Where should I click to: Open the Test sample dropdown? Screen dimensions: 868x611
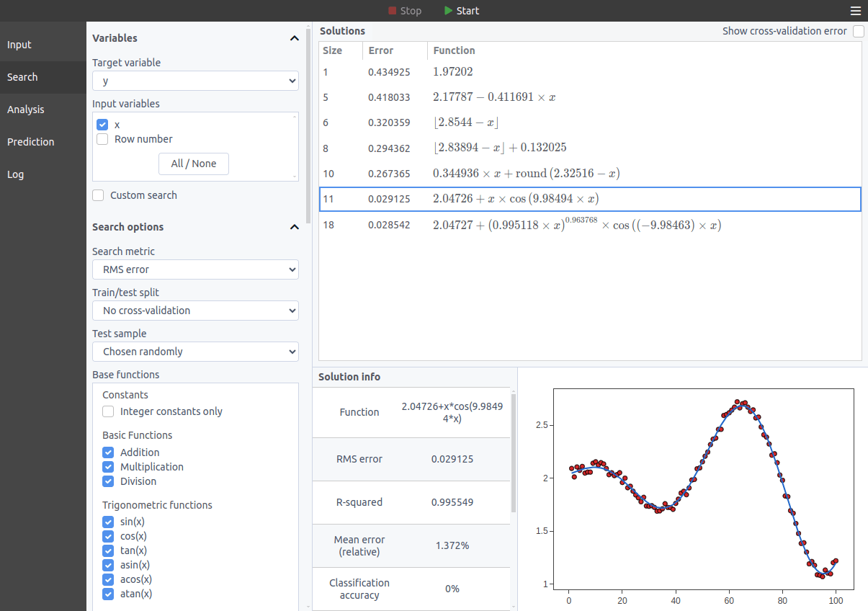(195, 352)
